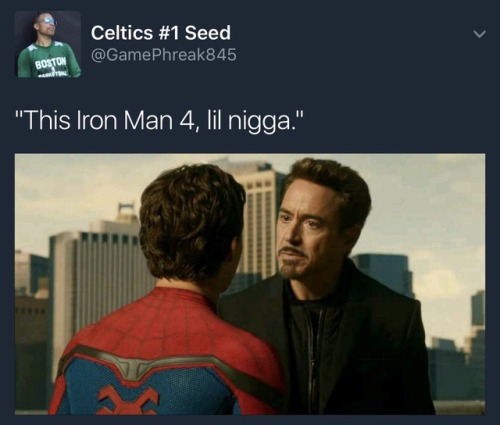Screen dimensions: 500x425
Task: Open the attached movie still image
Action: pos(250,284)
